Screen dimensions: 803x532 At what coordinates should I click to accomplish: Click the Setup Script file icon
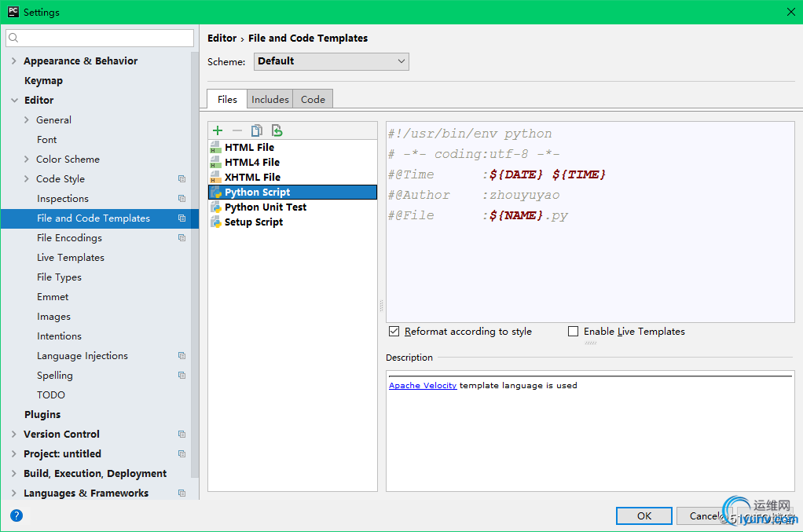click(216, 222)
